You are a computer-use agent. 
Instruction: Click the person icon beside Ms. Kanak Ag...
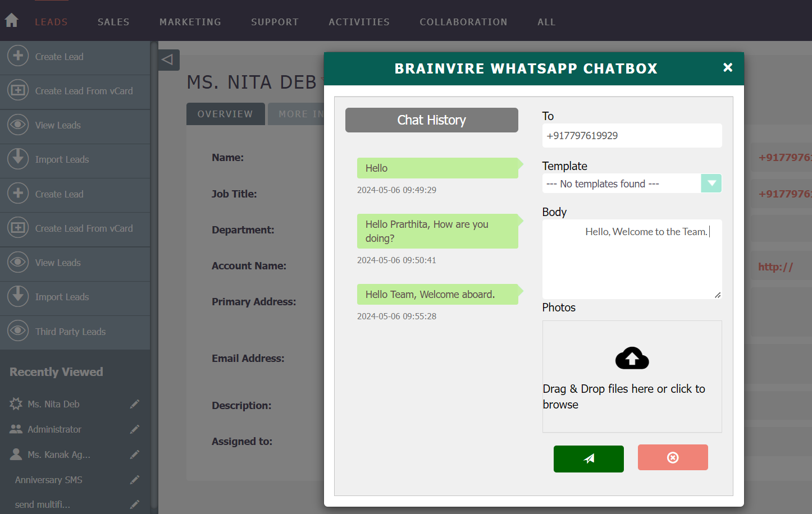coord(16,454)
